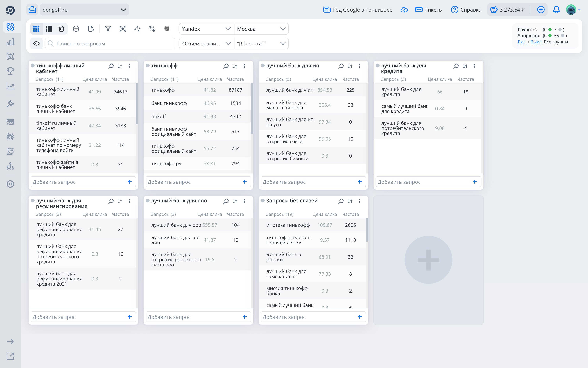Sort the лучший банк для ип group

350,66
